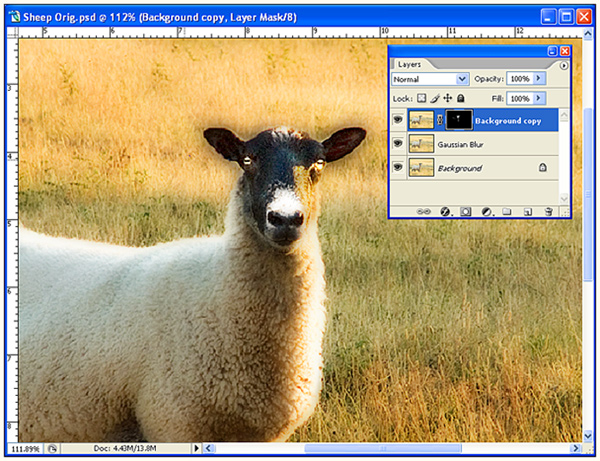Click the ruler origin corner box
This screenshot has height=461, width=600.
pyautogui.click(x=12, y=33)
